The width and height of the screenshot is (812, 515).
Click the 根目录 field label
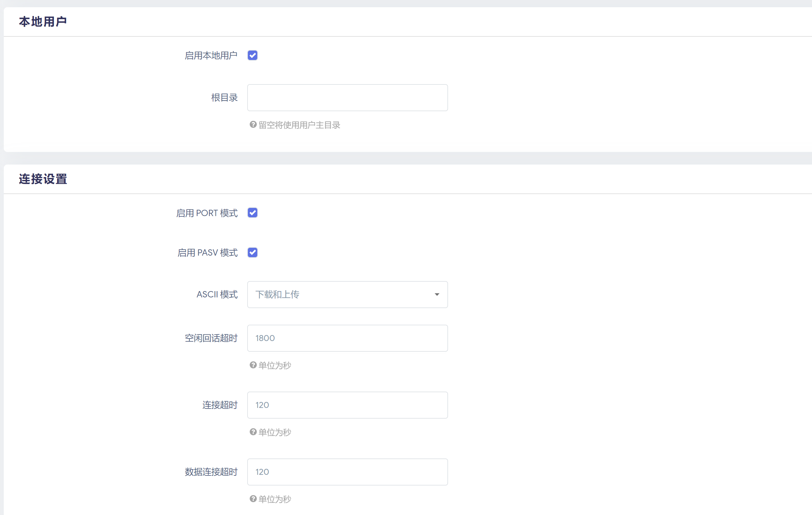click(224, 98)
